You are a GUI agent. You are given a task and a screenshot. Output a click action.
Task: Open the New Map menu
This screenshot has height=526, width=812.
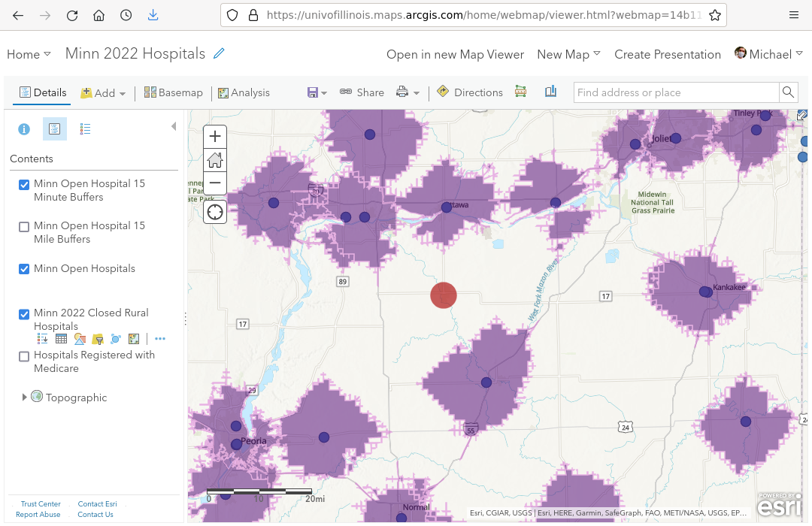pyautogui.click(x=568, y=54)
